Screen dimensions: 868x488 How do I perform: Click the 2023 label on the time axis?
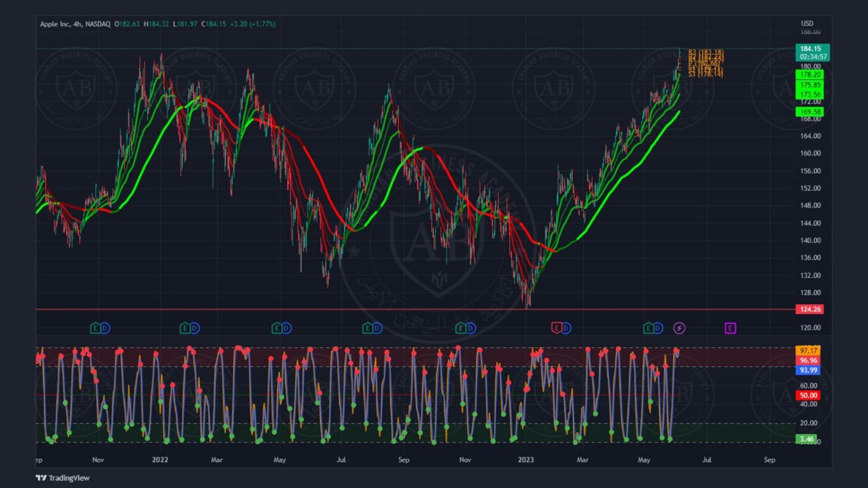[526, 460]
